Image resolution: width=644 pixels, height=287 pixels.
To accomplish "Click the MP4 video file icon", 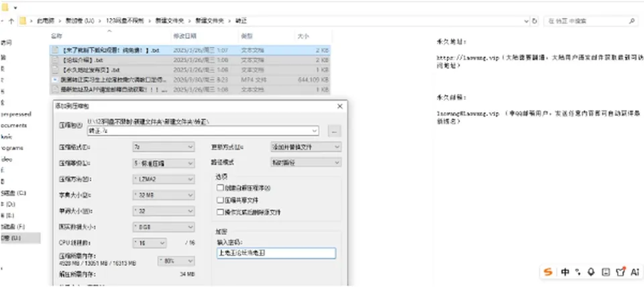I will tap(56, 79).
